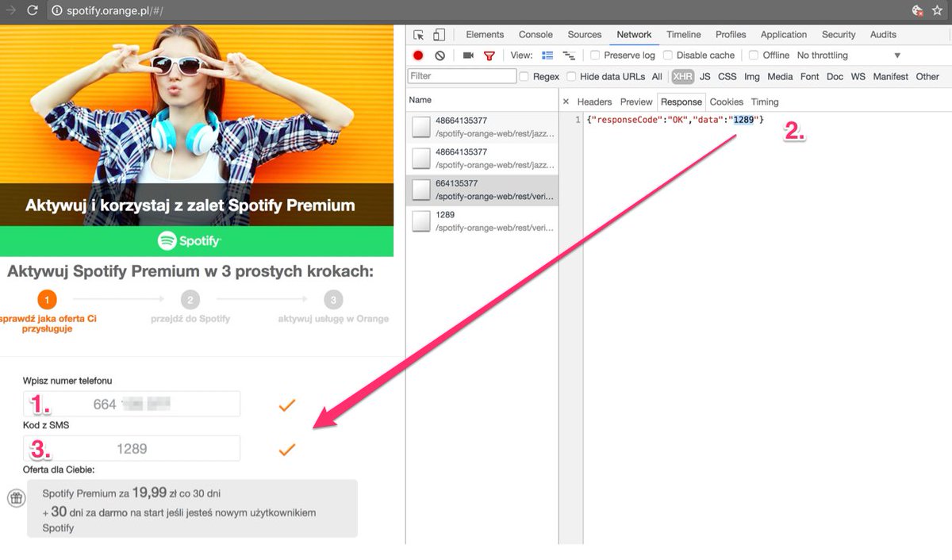The height and width of the screenshot is (560, 952).
Task: Filter requests by Font type
Action: 810,77
